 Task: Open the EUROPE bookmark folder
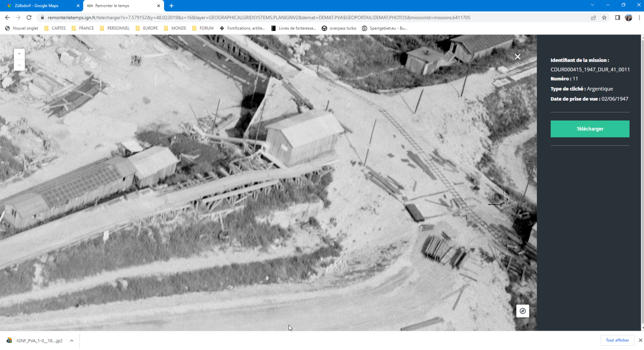click(x=147, y=28)
